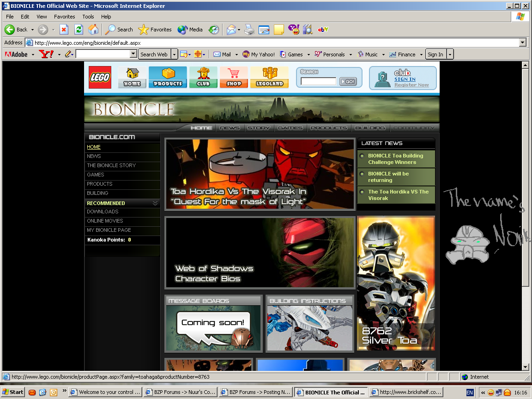The width and height of the screenshot is (532, 399).
Task: Open the Mail envelope dropdown arrow
Action: (x=239, y=30)
